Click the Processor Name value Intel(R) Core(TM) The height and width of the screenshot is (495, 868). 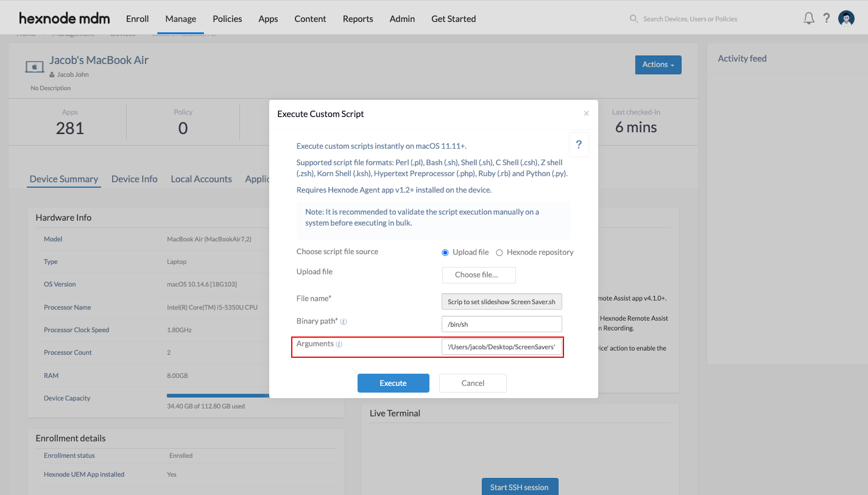point(212,307)
